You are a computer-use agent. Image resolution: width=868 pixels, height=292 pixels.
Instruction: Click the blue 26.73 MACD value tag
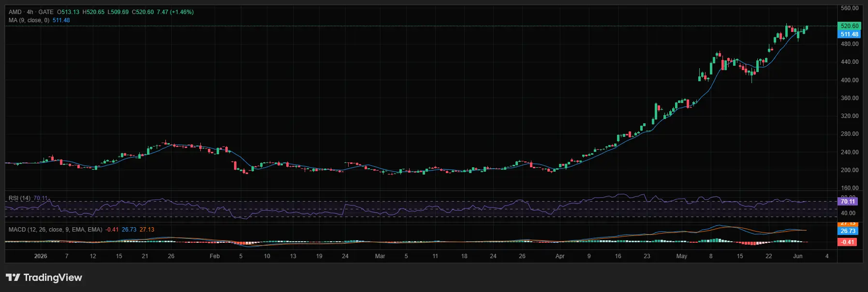847,231
